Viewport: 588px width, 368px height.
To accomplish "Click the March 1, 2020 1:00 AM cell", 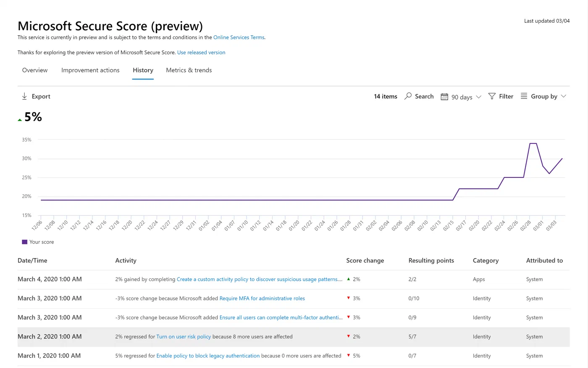I will 49,356.
